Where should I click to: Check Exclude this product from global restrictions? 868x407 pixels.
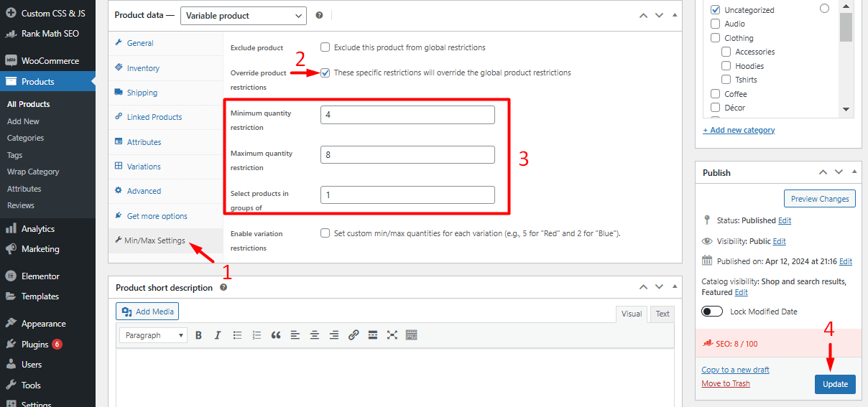[325, 47]
